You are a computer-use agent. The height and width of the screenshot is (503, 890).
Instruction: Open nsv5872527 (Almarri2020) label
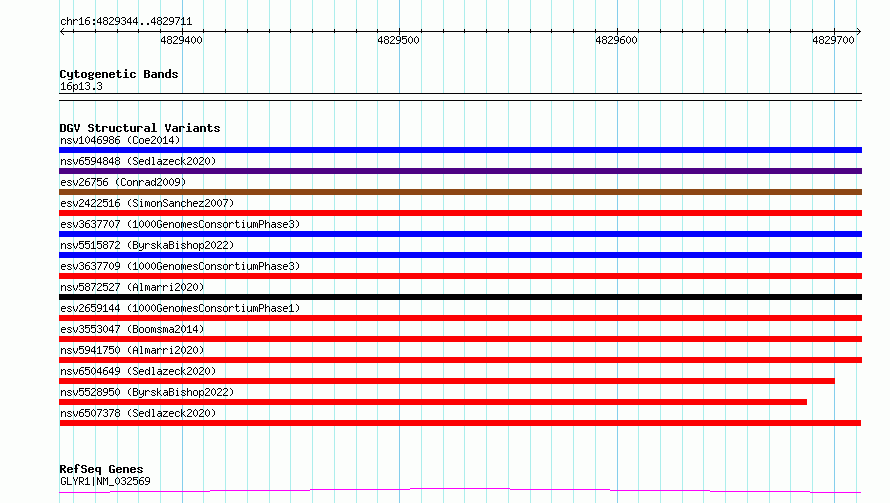132,287
